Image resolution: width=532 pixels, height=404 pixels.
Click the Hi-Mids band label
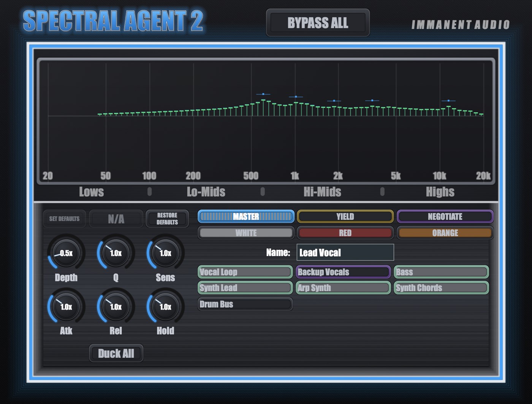click(322, 192)
